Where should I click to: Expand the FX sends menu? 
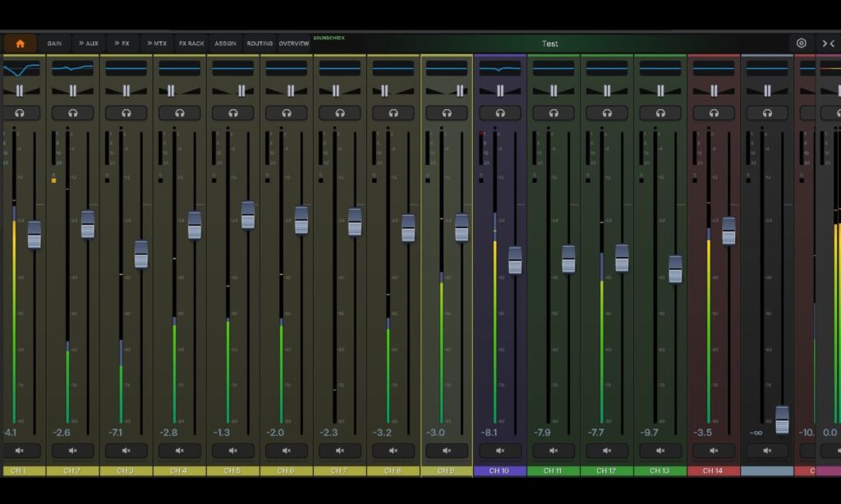pyautogui.click(x=122, y=44)
